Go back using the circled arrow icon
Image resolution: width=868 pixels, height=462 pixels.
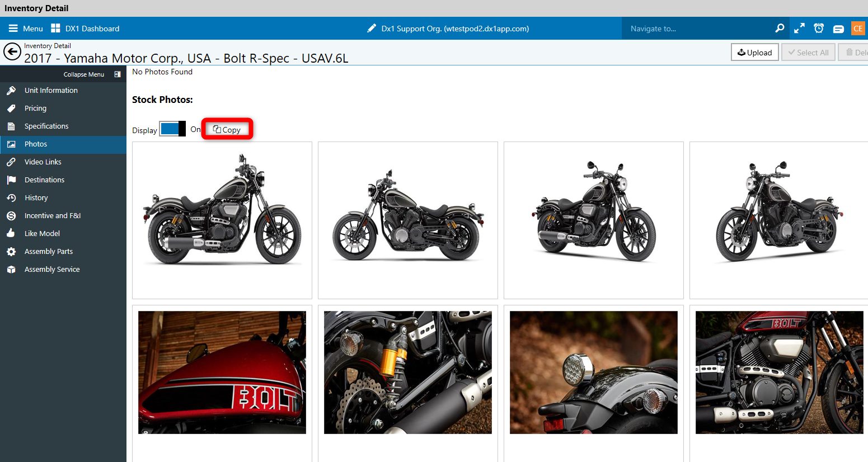[12, 52]
